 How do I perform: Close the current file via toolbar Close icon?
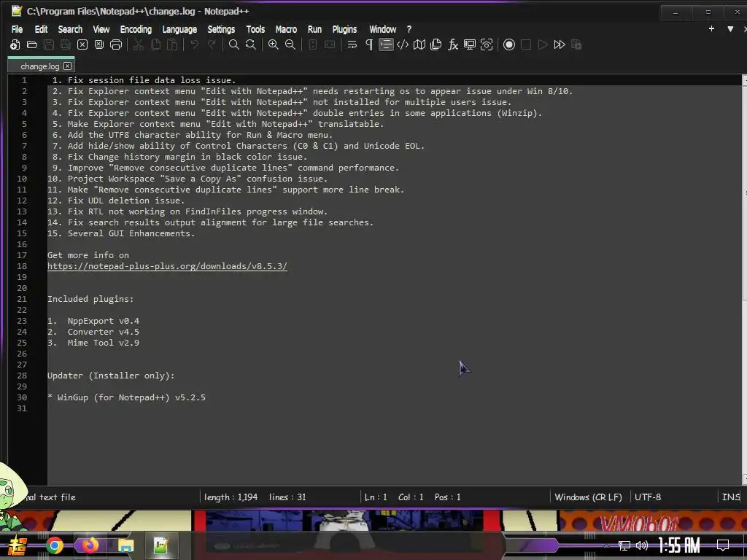82,44
